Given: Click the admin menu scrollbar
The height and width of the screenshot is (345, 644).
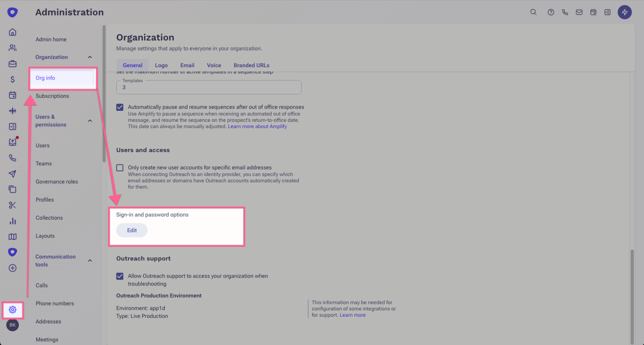Looking at the screenshot, I should [104, 94].
